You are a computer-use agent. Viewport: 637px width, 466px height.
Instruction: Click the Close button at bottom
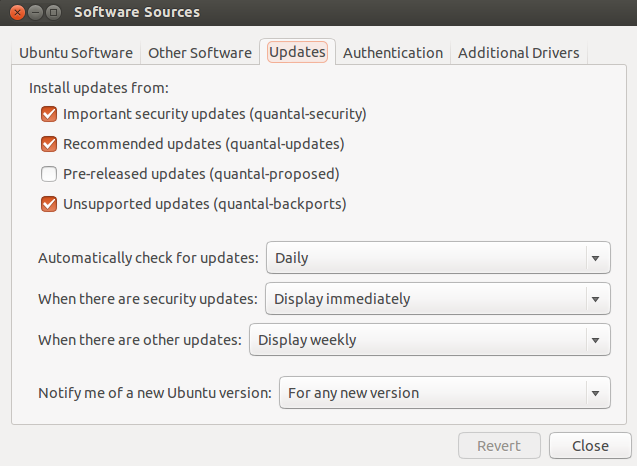pyautogui.click(x=590, y=446)
